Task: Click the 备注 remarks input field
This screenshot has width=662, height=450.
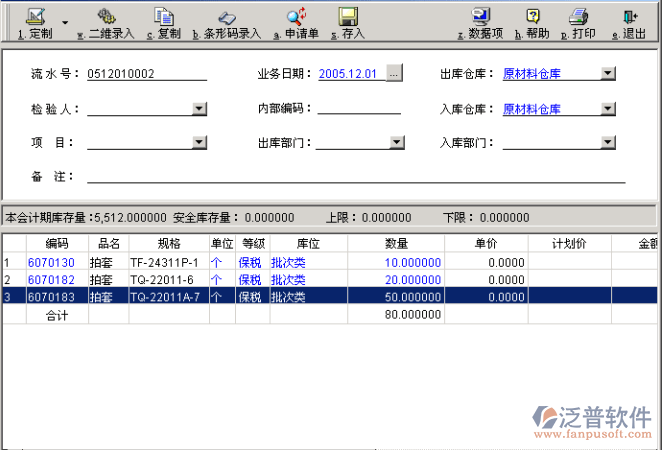Action: [355, 176]
